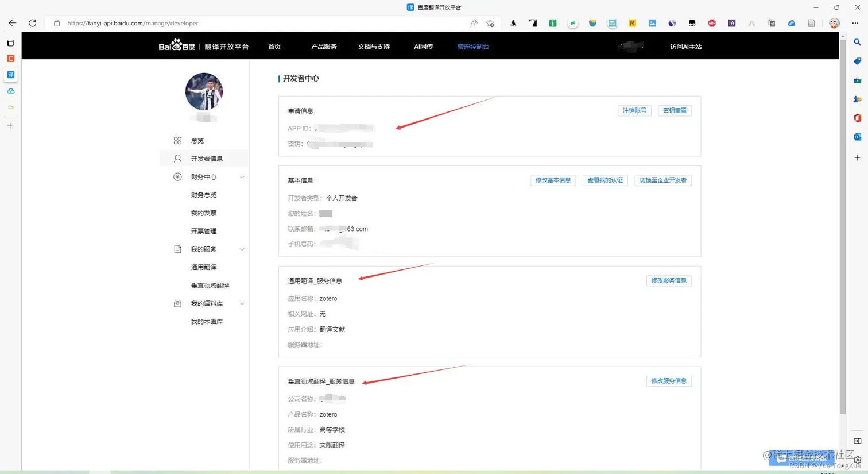Click the blue picture extension icon
The height and width of the screenshot is (474, 868).
click(652, 23)
